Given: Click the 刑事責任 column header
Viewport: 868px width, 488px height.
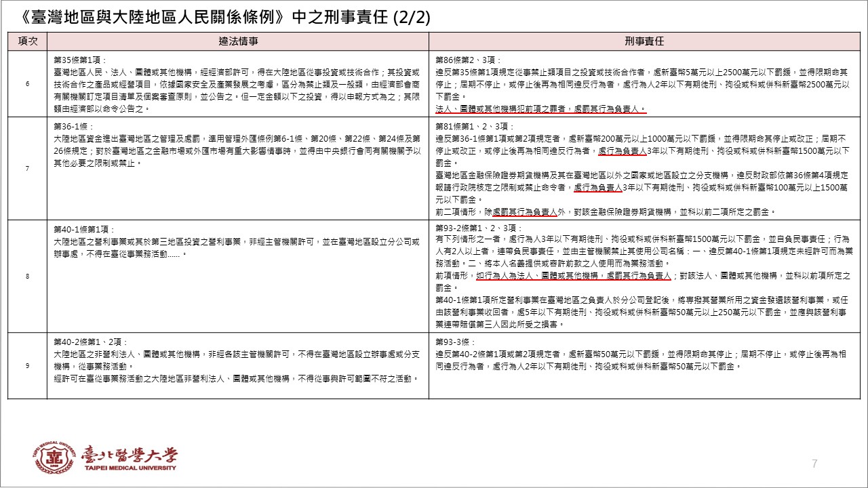Looking at the screenshot, I should 644,41.
